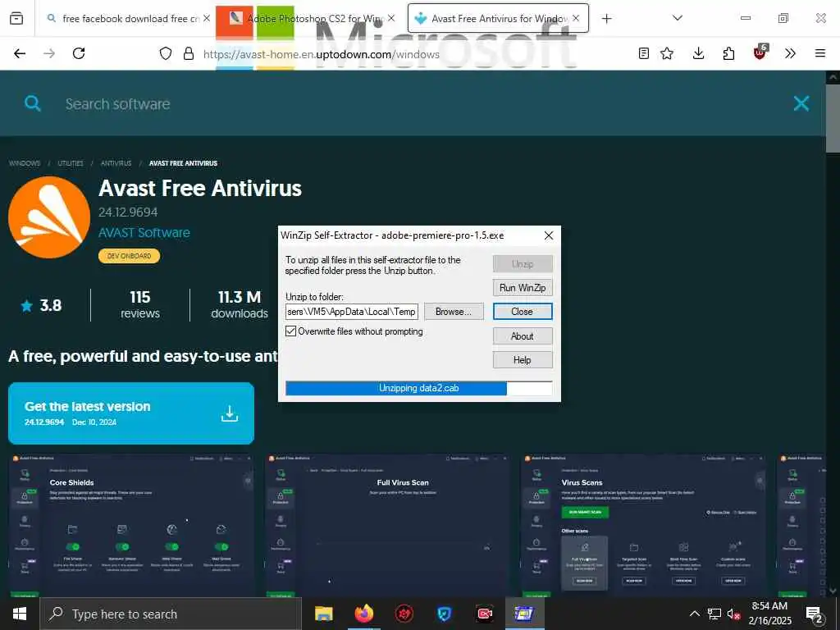Click the 3.8 star rating

[41, 305]
